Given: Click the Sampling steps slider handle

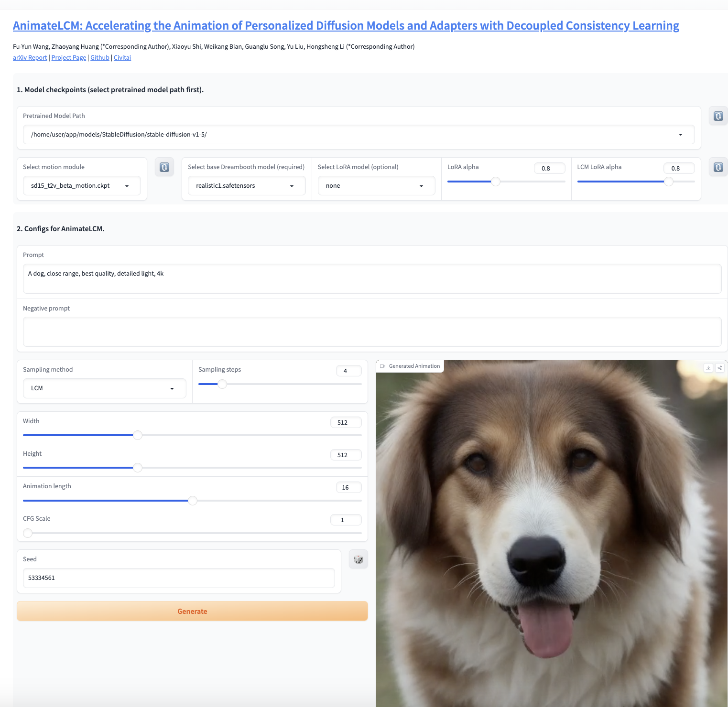Looking at the screenshot, I should [222, 384].
